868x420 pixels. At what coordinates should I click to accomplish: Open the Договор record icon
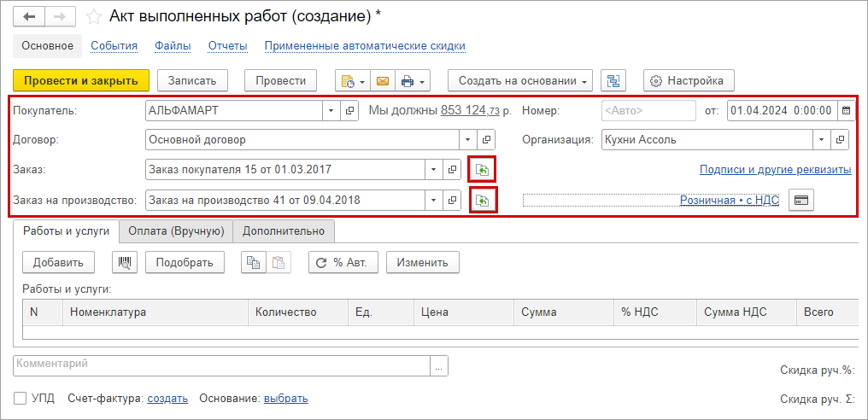(x=487, y=140)
